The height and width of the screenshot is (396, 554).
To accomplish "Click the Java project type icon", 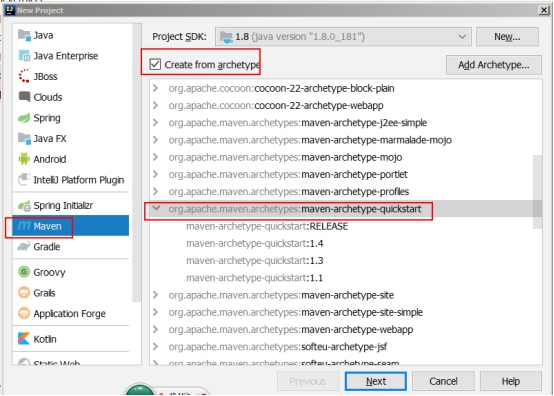I will (x=24, y=35).
